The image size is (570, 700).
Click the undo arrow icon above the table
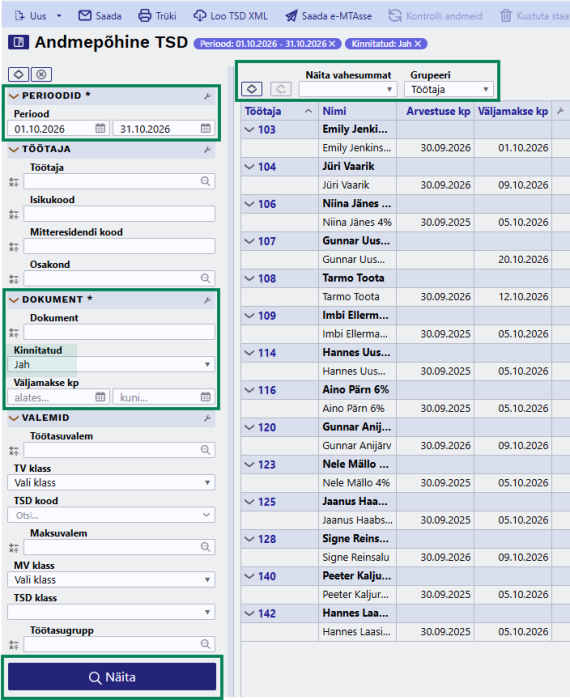(x=281, y=89)
